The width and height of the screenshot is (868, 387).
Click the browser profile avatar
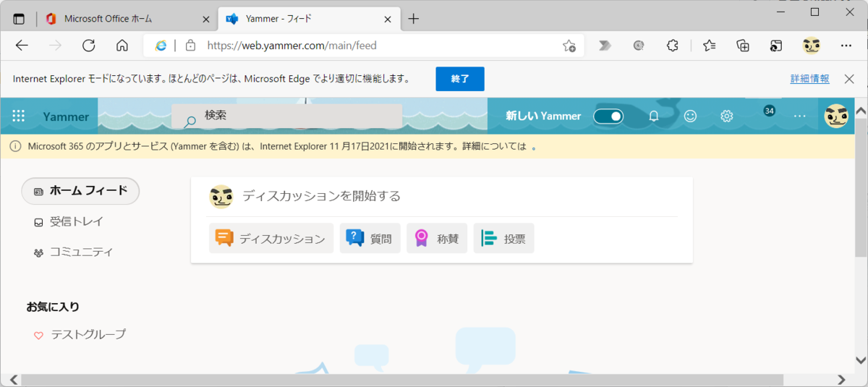tap(812, 46)
